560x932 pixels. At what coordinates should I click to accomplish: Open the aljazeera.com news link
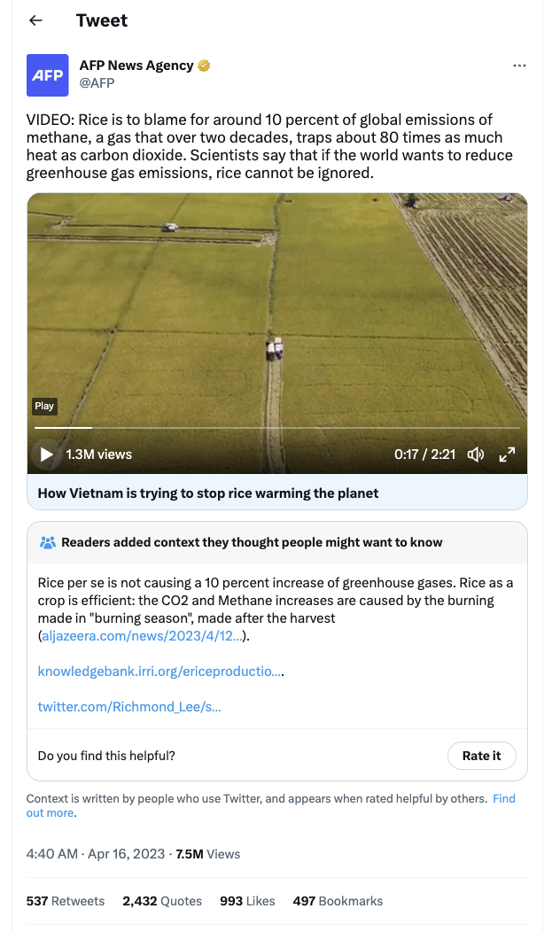142,636
